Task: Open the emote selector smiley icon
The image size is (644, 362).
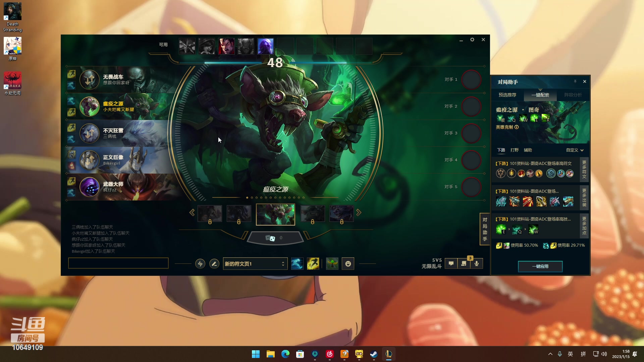Action: pos(348,264)
